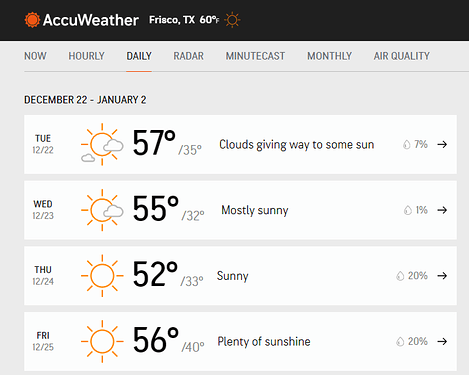Viewport: 469px width, 375px height.
Task: Click the AccuWeather brand name link
Action: 91,20
